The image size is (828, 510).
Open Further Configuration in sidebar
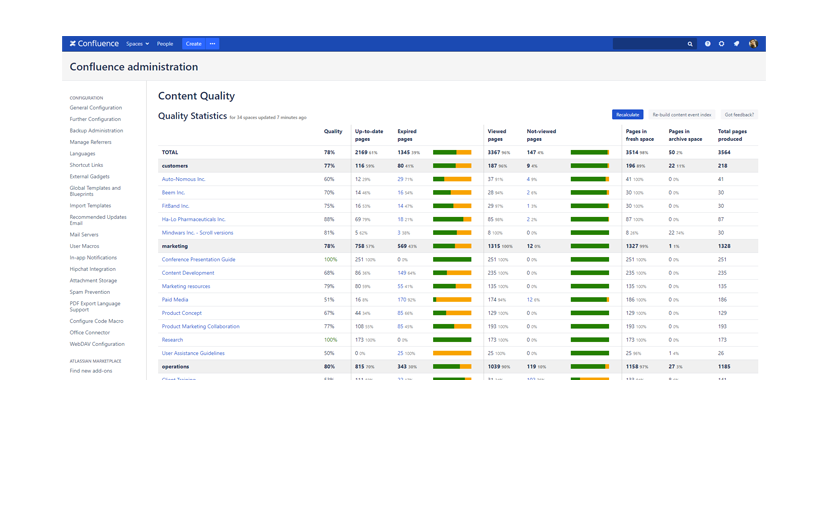95,119
